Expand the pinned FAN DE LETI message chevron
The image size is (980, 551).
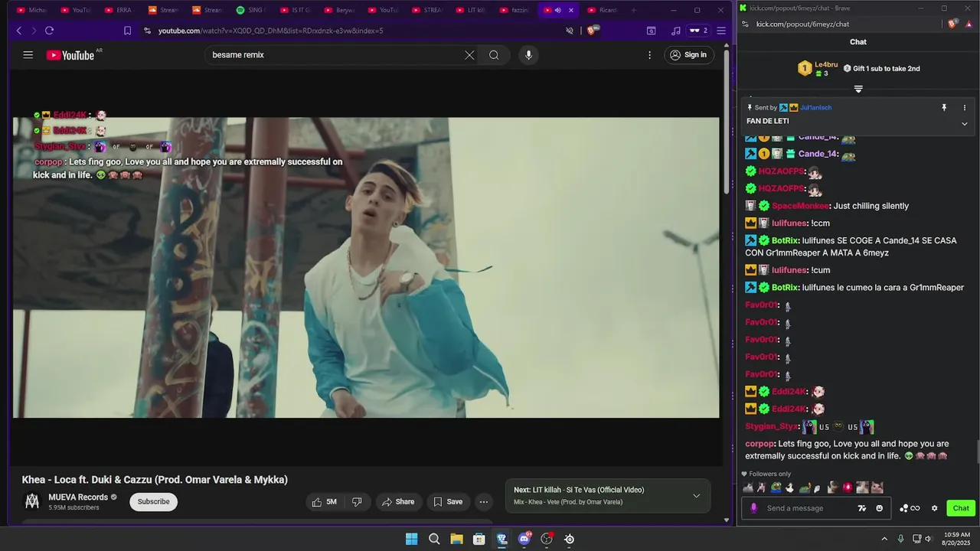tap(965, 123)
